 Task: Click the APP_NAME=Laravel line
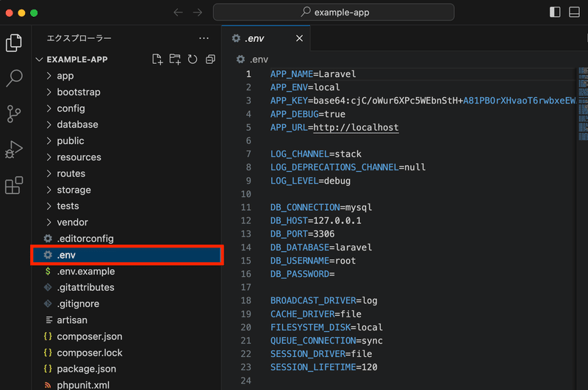coord(313,74)
